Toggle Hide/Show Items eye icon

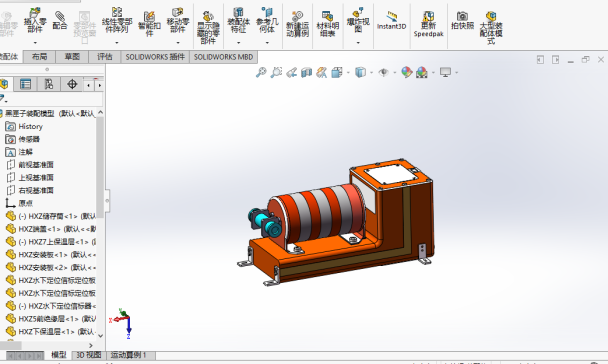pos(383,72)
